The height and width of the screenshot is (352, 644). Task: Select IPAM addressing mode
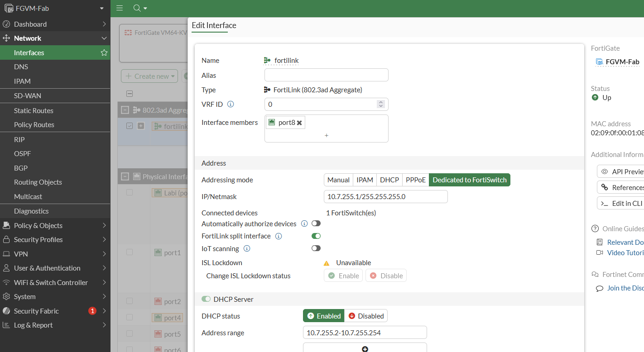365,180
